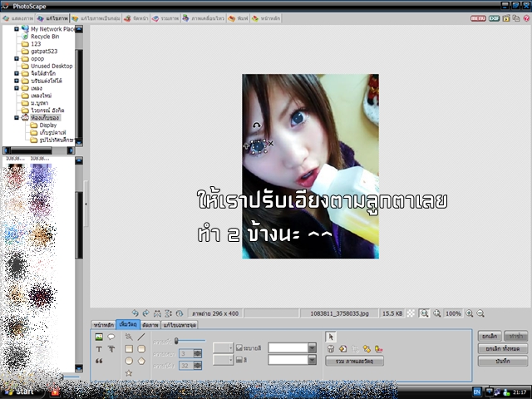Click the bring-object-forward layered icon
The image size is (532, 399).
click(x=367, y=349)
